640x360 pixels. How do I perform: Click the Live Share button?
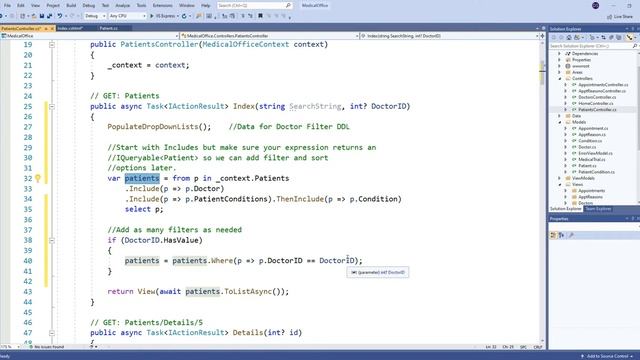[x=620, y=16]
